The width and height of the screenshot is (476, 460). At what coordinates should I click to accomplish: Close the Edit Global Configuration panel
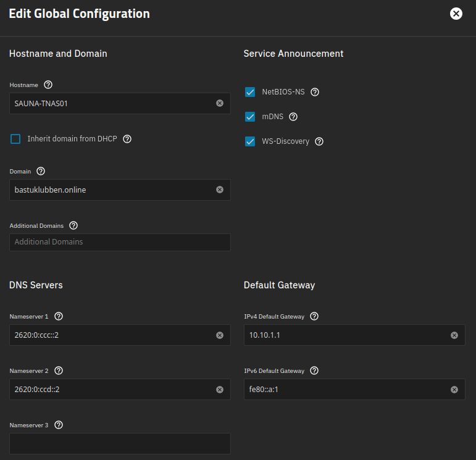coord(456,14)
